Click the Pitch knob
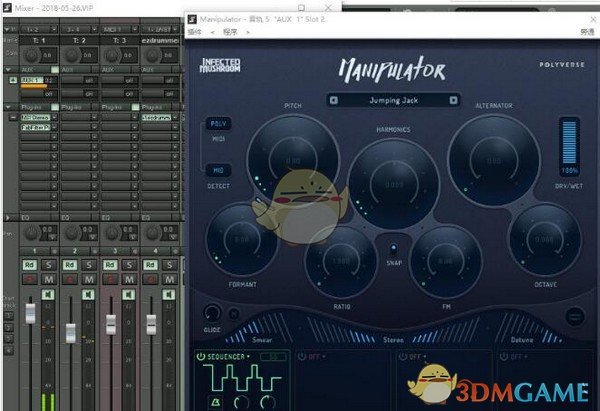This screenshot has height=411, width=600. [x=293, y=161]
